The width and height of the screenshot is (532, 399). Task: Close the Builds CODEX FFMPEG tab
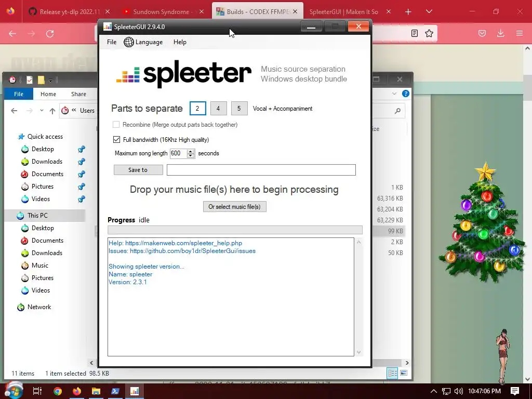(x=295, y=11)
